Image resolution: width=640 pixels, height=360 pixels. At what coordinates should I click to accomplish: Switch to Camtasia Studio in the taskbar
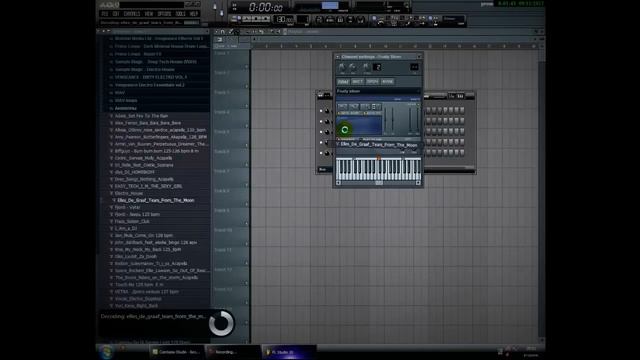pyautogui.click(x=176, y=352)
